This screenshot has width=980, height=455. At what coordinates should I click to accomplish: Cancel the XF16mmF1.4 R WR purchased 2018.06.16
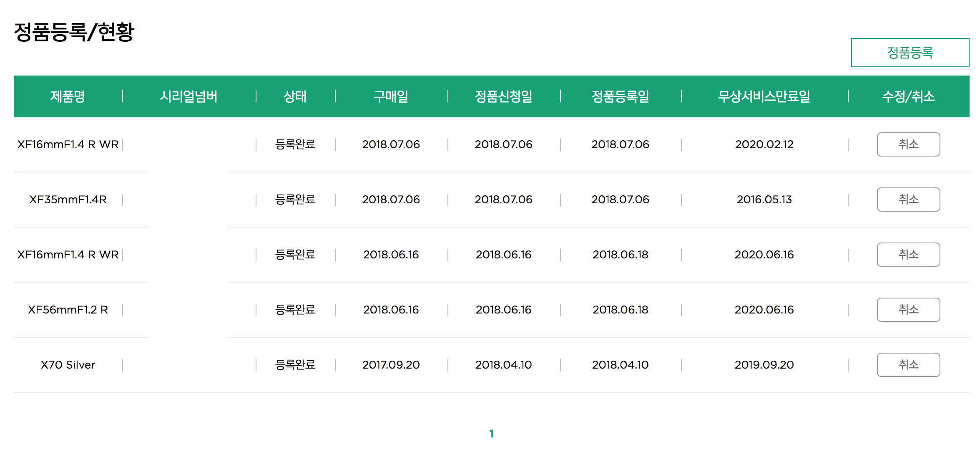pyautogui.click(x=908, y=255)
